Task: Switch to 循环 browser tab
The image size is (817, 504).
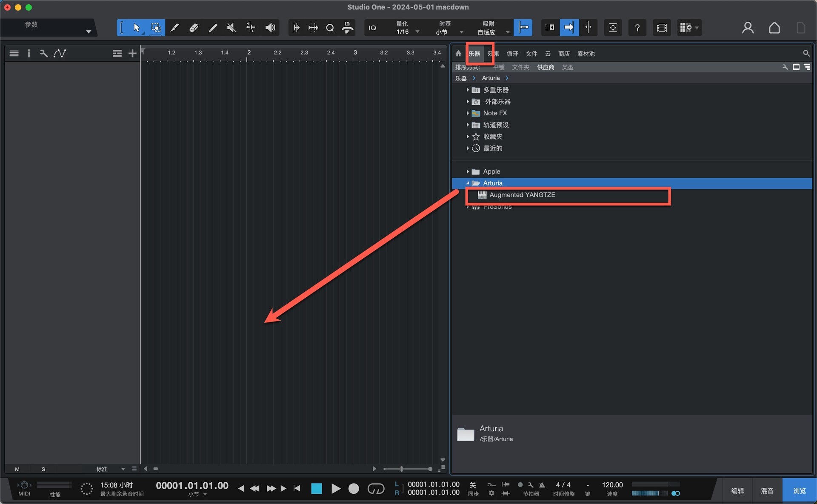Action: click(x=512, y=54)
